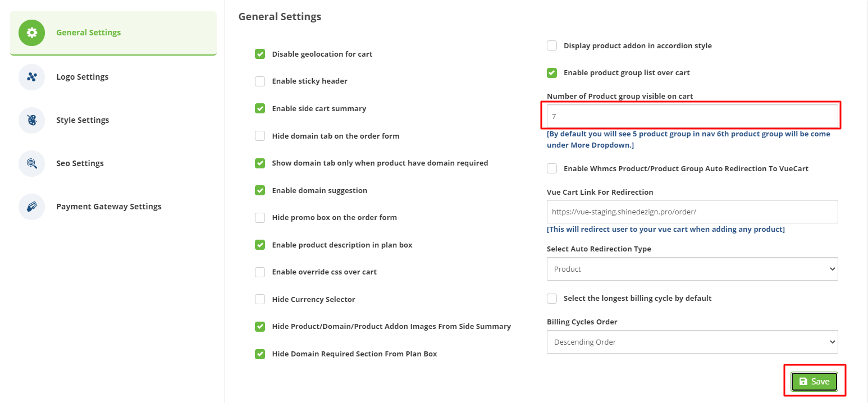Uncheck Disable geolocation for cart

click(260, 54)
